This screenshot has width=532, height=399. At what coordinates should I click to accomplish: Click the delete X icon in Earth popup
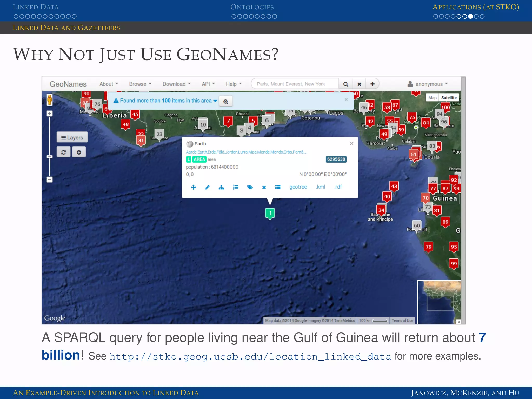pos(264,187)
